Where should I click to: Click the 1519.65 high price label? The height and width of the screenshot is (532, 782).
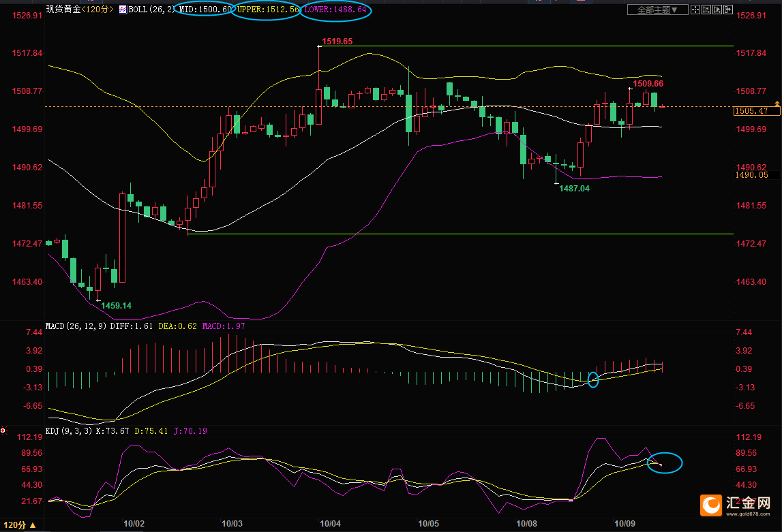pyautogui.click(x=337, y=42)
